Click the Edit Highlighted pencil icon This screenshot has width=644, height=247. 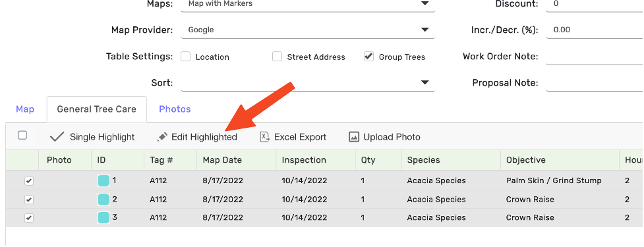pyautogui.click(x=163, y=136)
